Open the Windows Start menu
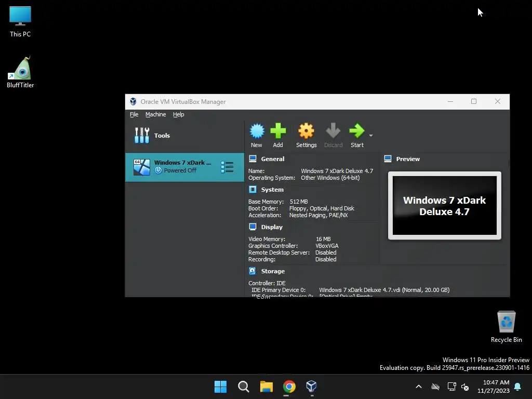The width and height of the screenshot is (532, 399). click(x=220, y=387)
